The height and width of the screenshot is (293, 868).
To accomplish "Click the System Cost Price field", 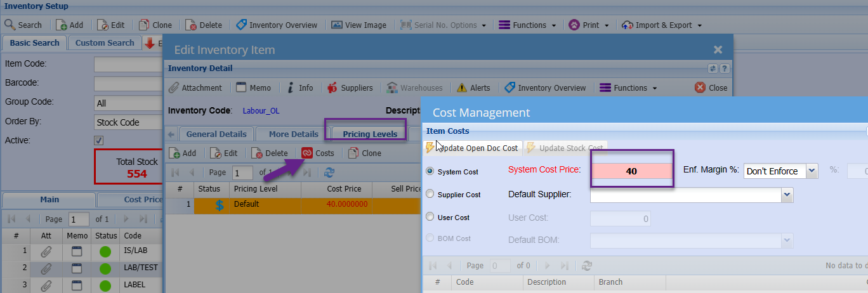I will coord(631,171).
